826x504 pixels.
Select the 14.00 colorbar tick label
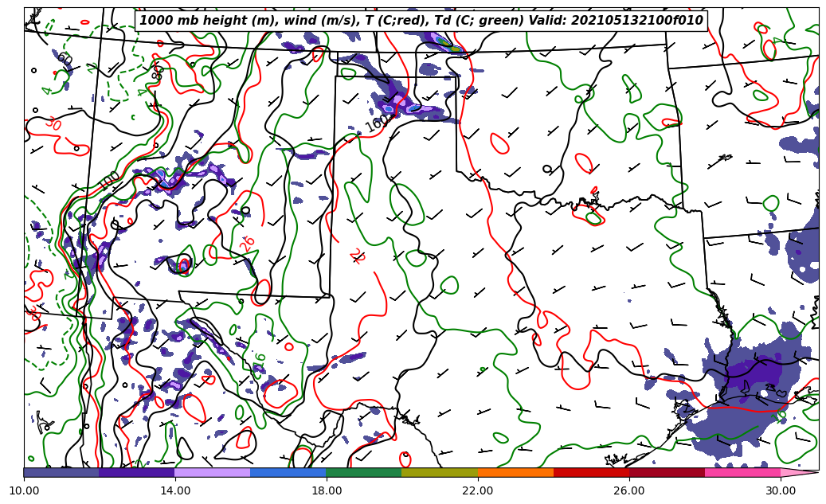(175, 491)
